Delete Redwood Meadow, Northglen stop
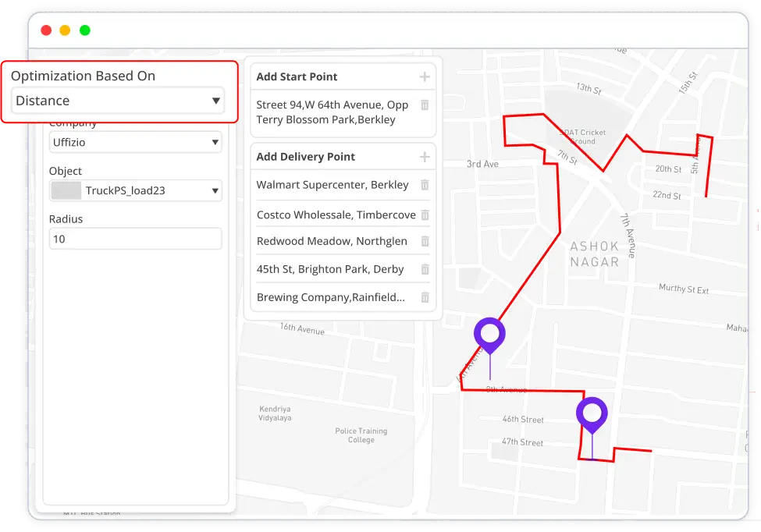Image resolution: width=761 pixels, height=532 pixels. pos(425,241)
